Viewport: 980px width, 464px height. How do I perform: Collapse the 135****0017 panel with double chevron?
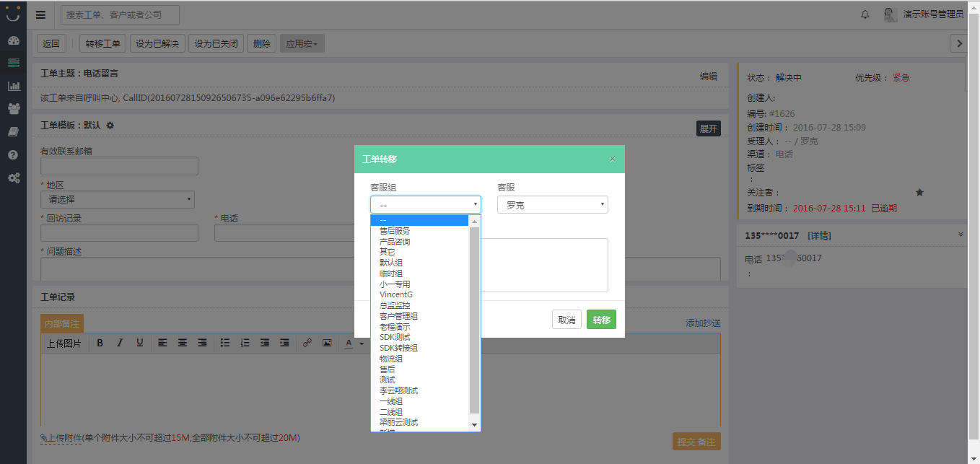tap(960, 235)
